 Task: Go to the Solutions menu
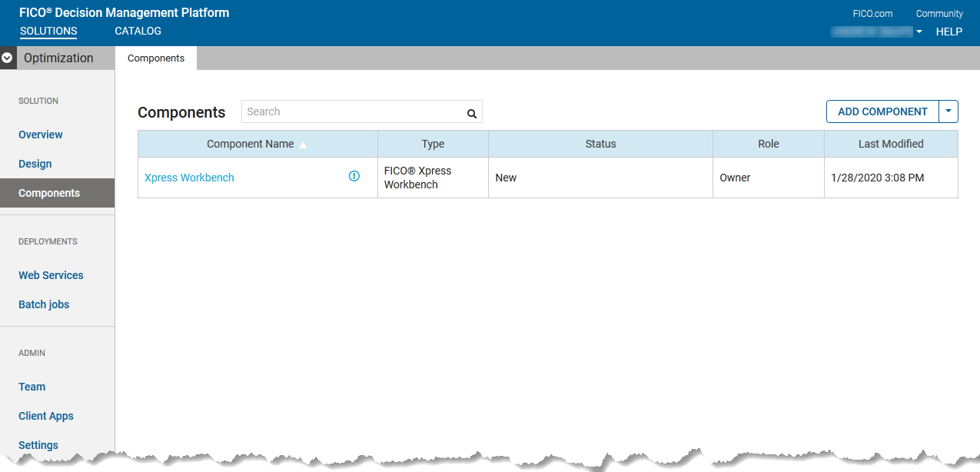point(48,32)
